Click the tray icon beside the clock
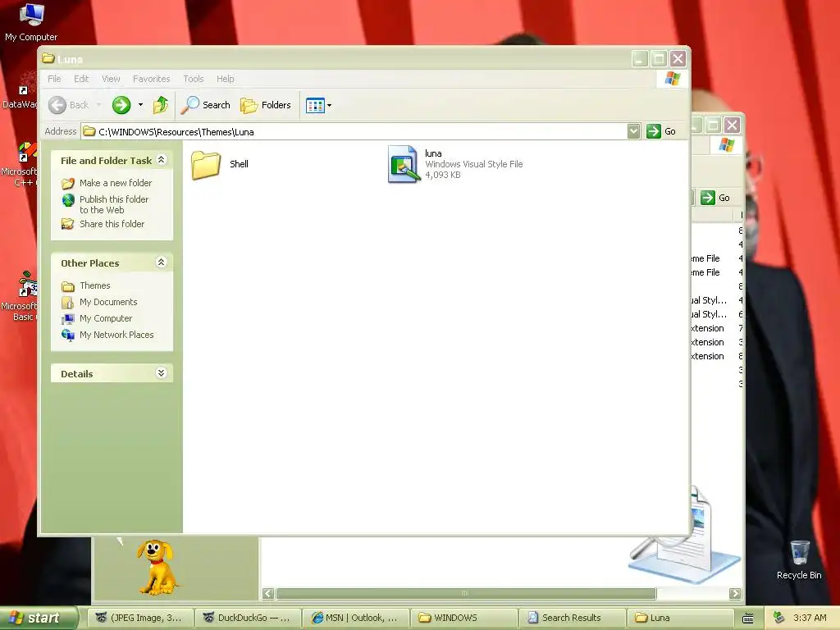This screenshot has height=630, width=840. [778, 618]
